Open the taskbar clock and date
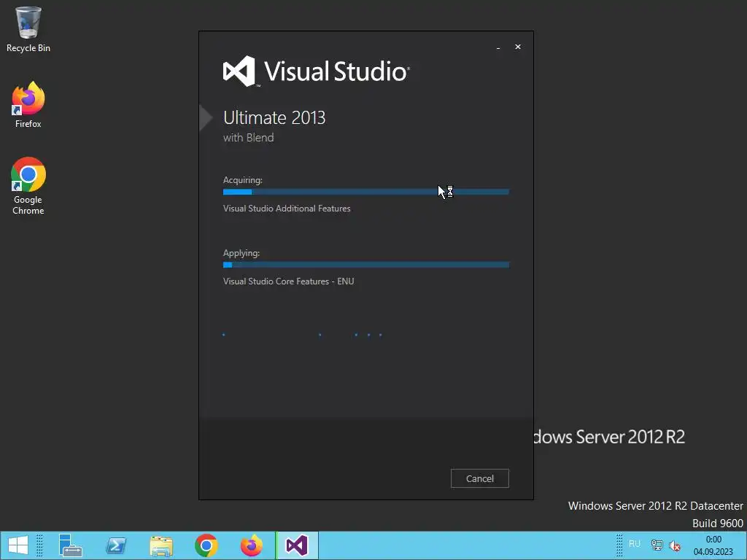This screenshot has width=747, height=560. pyautogui.click(x=713, y=545)
